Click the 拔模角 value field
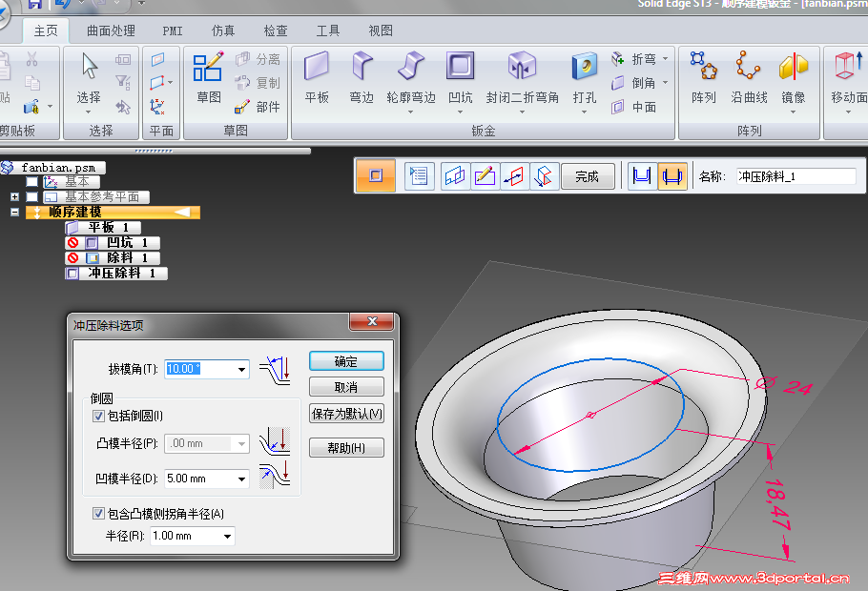 (x=200, y=369)
